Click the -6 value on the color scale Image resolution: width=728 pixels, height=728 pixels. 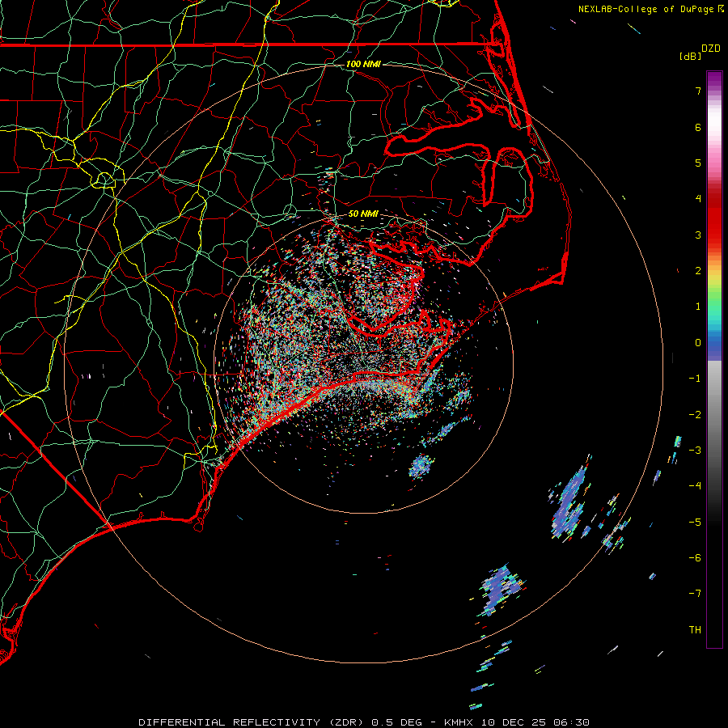(695, 558)
